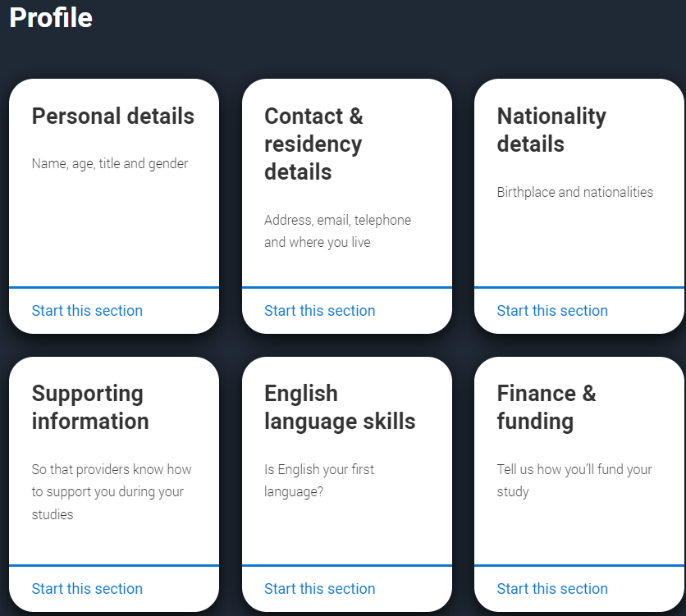Select the Finance & funding card title
686x616 pixels.
(547, 408)
